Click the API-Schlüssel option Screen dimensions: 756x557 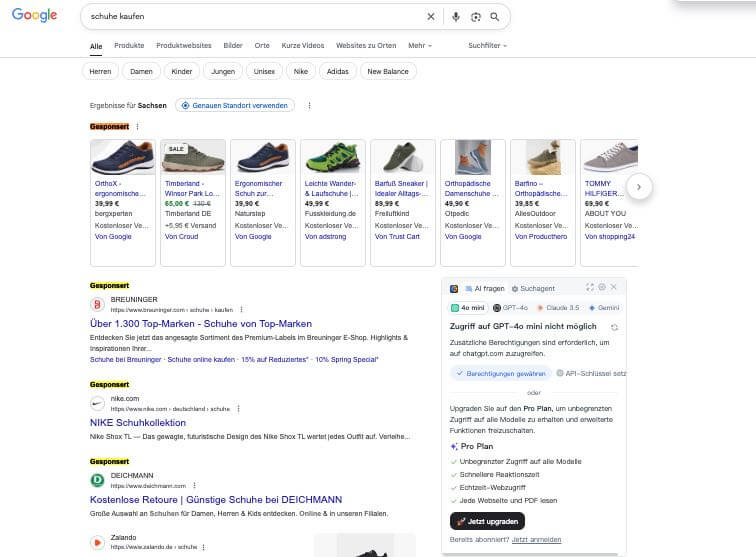[x=591, y=373]
